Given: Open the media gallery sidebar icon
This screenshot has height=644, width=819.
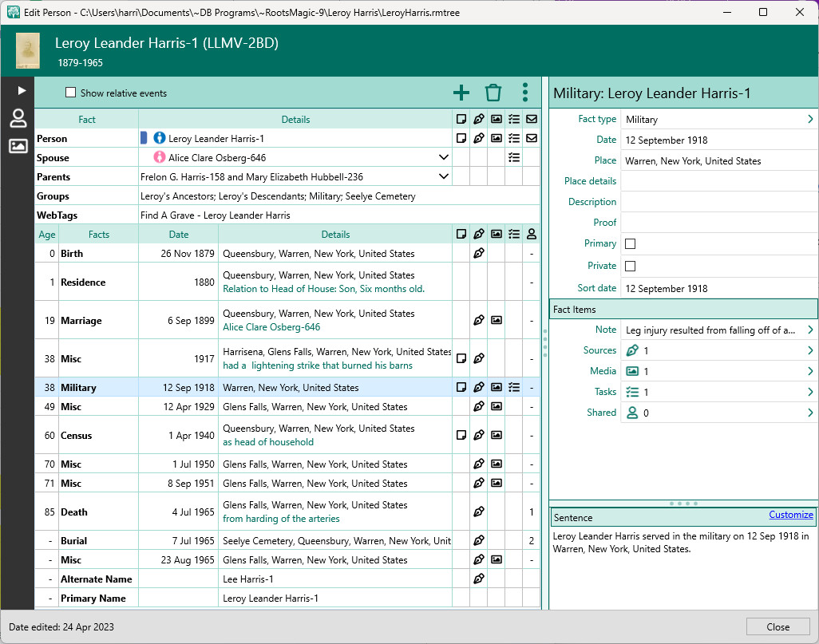Looking at the screenshot, I should [x=18, y=146].
